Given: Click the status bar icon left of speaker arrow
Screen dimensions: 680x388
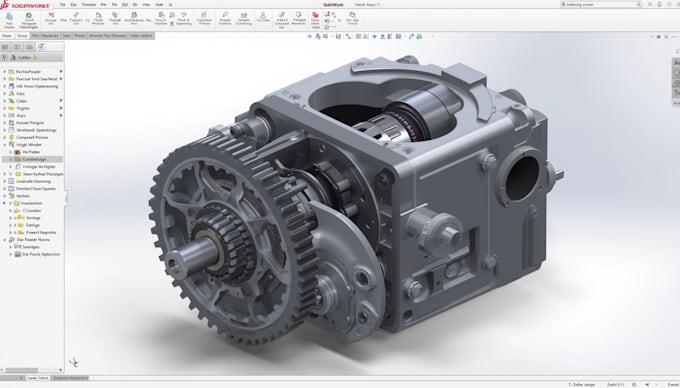Looking at the screenshot, I should coord(634,385).
